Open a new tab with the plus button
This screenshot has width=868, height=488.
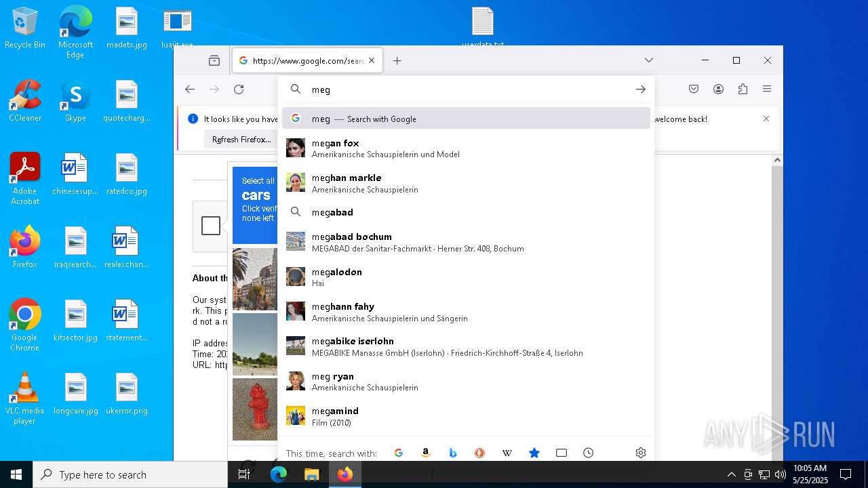click(397, 60)
